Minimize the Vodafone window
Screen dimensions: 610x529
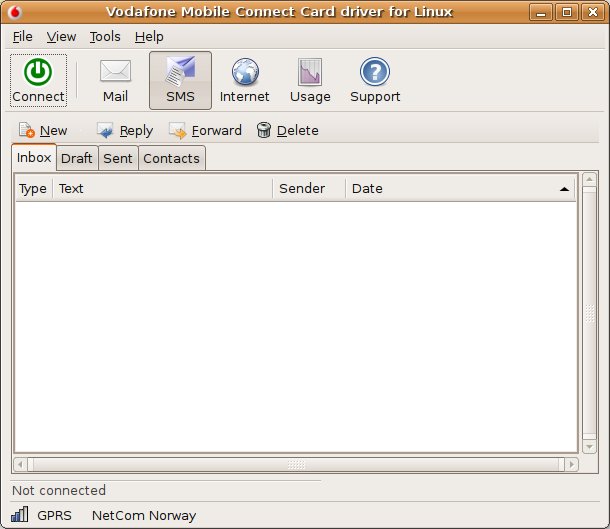(541, 12)
